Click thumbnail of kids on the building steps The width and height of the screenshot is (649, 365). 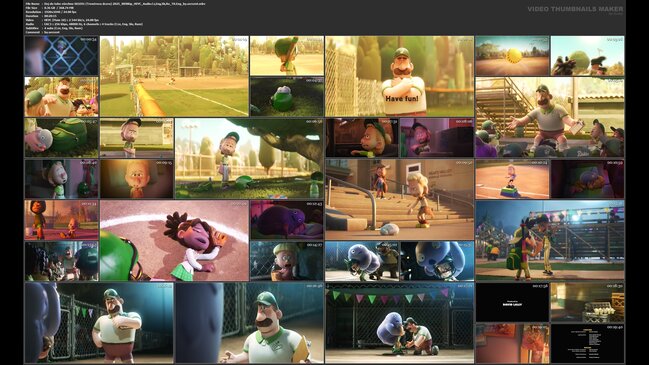399,199
